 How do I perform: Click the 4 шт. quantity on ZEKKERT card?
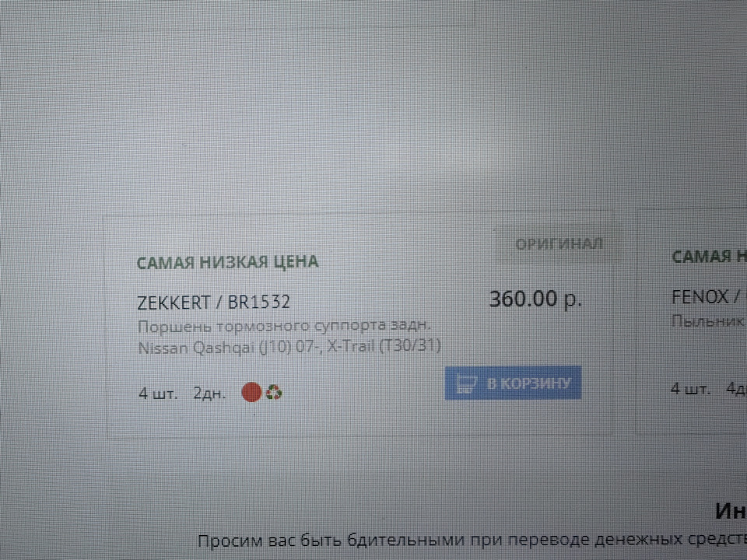pyautogui.click(x=158, y=394)
